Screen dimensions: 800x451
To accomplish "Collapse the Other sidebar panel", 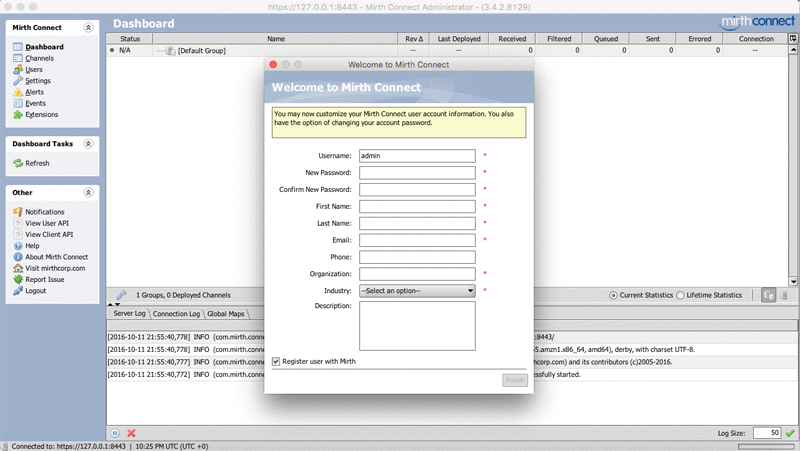I will click(x=88, y=192).
